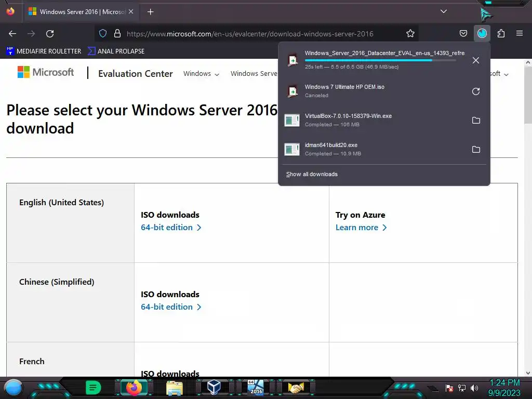The width and height of the screenshot is (532, 399).
Task: List all tabs dropdown arrow
Action: click(444, 11)
